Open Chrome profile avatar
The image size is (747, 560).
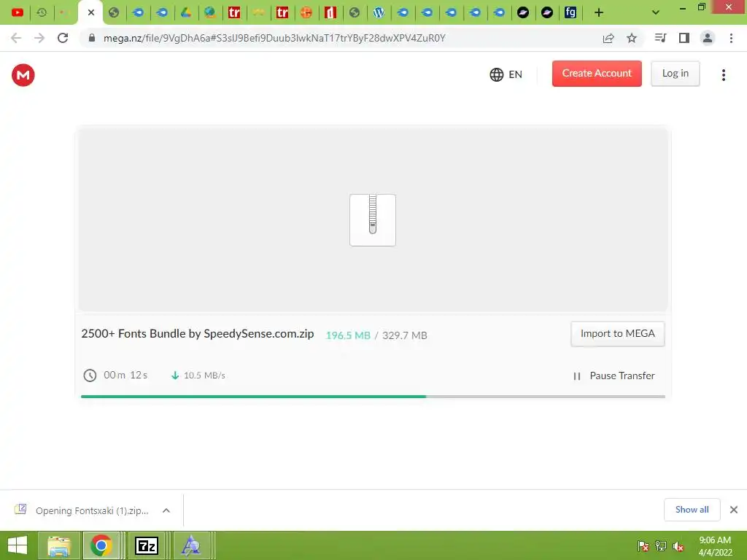[708, 38]
